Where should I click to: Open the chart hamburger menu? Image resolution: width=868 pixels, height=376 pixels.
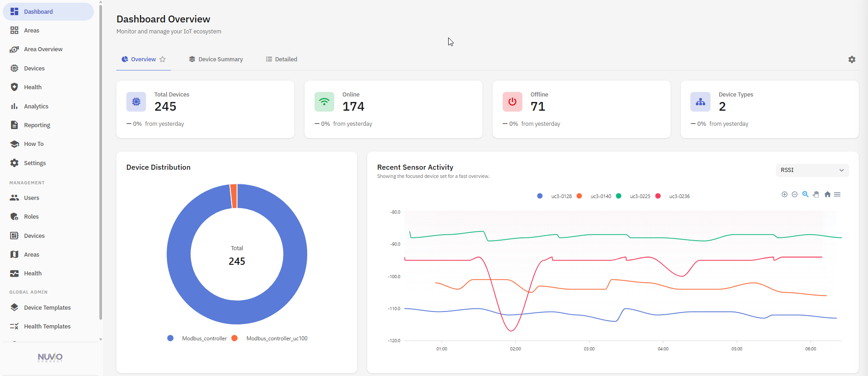(x=837, y=194)
